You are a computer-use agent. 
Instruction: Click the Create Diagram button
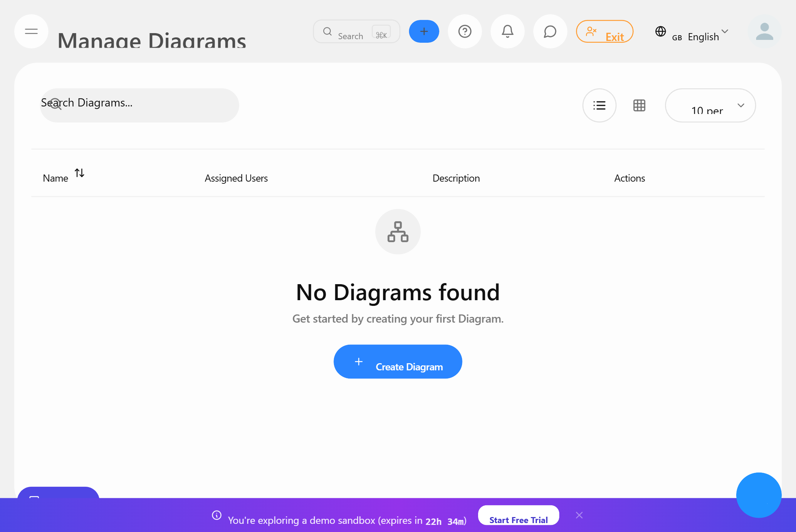[x=398, y=361]
